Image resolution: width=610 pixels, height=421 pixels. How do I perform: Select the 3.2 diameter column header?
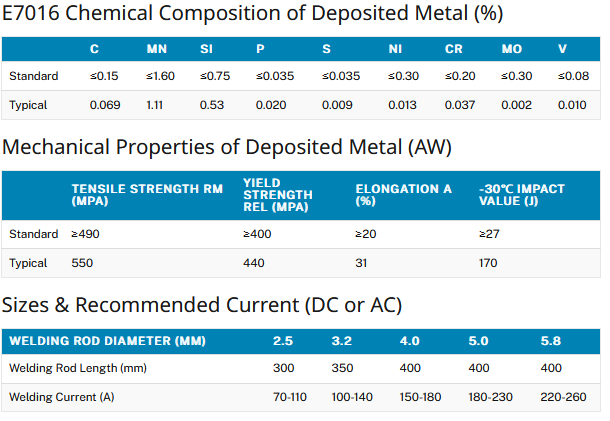342,341
